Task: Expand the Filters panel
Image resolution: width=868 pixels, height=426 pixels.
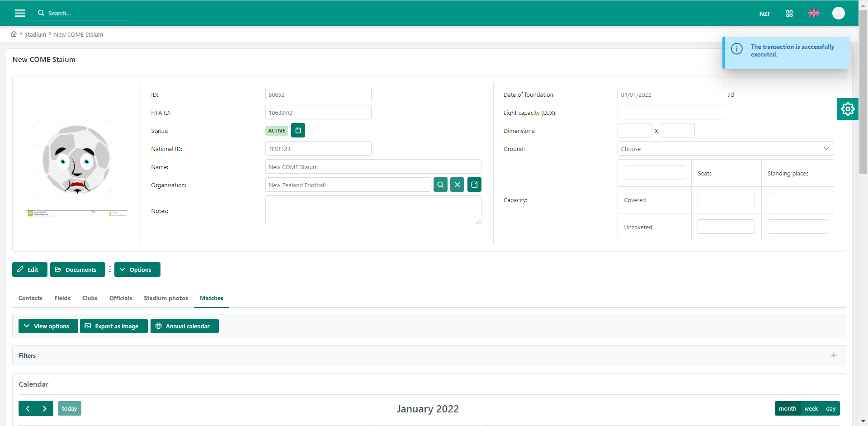Action: click(x=834, y=355)
